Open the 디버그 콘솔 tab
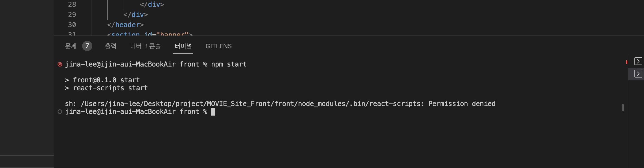The image size is (644, 168). coord(146,46)
